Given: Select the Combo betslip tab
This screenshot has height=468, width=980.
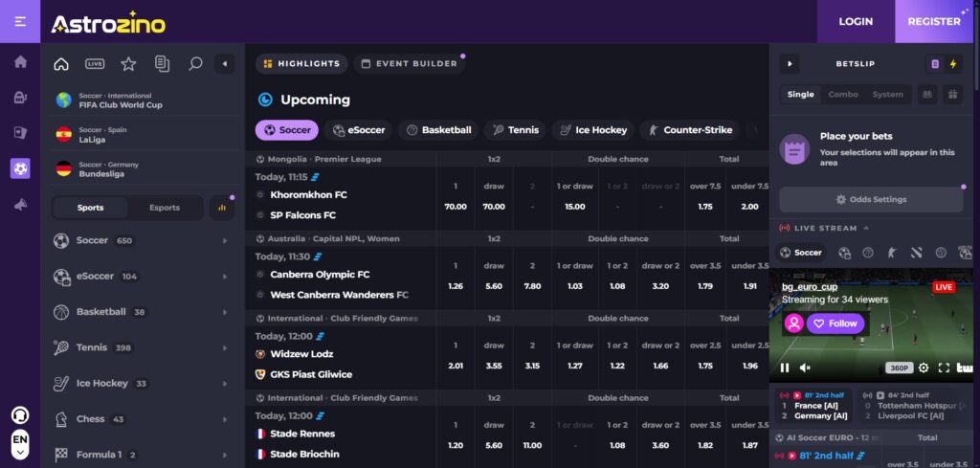Looking at the screenshot, I should tap(843, 94).
